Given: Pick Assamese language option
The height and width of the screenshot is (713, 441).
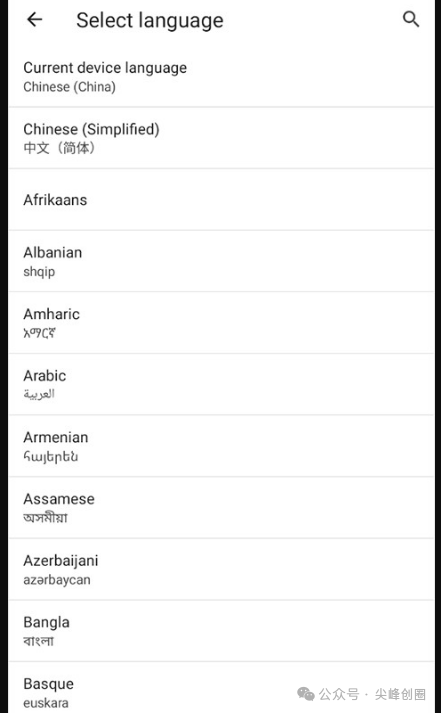Looking at the screenshot, I should (221, 508).
